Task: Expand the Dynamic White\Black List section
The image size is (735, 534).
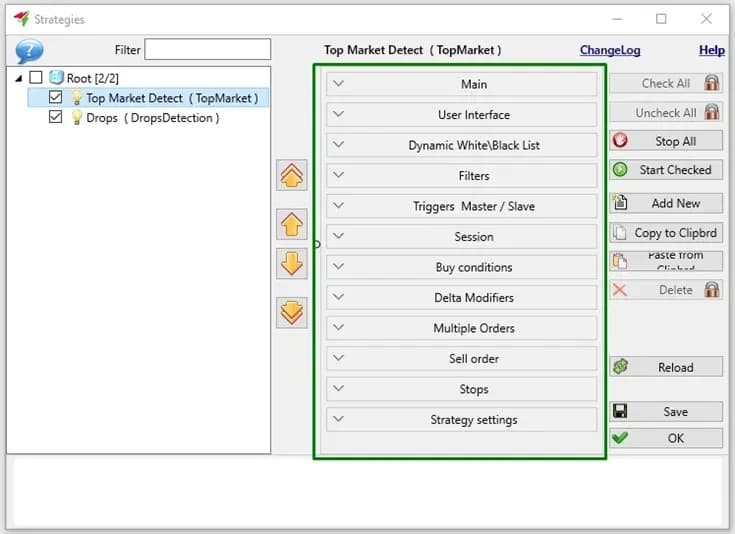Action: pos(461,145)
